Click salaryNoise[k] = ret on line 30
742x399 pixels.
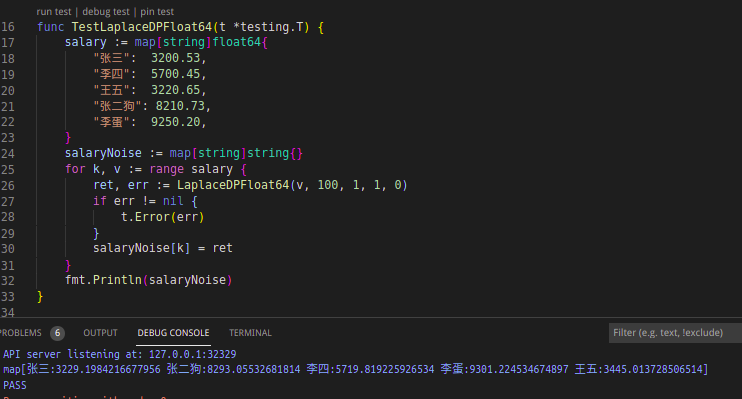163,248
